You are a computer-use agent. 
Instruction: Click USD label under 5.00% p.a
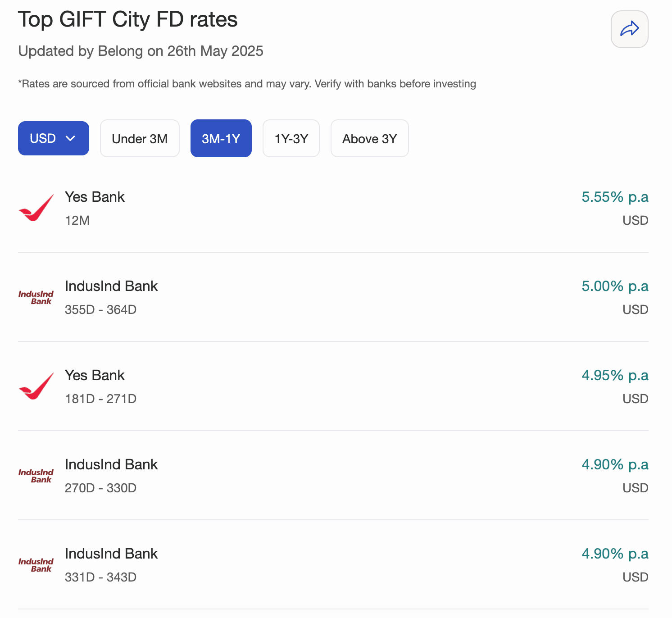click(x=635, y=309)
